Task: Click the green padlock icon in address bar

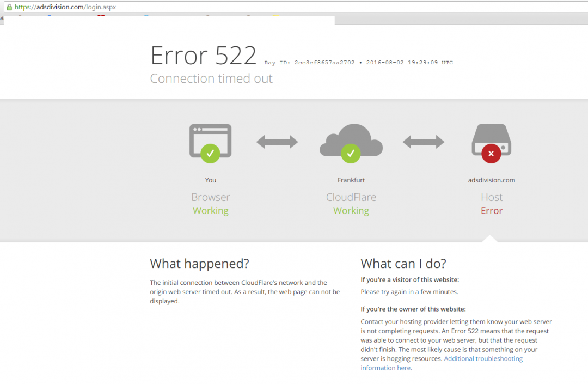Action: click(9, 7)
